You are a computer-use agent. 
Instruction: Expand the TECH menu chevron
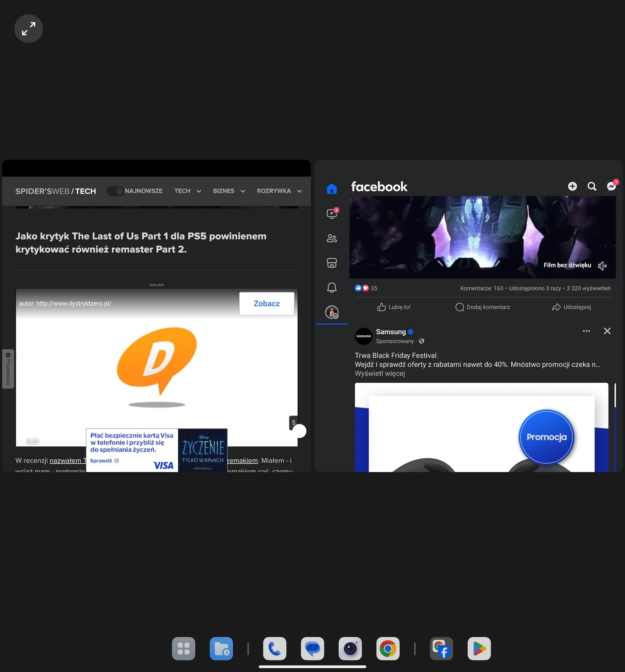[x=199, y=191]
